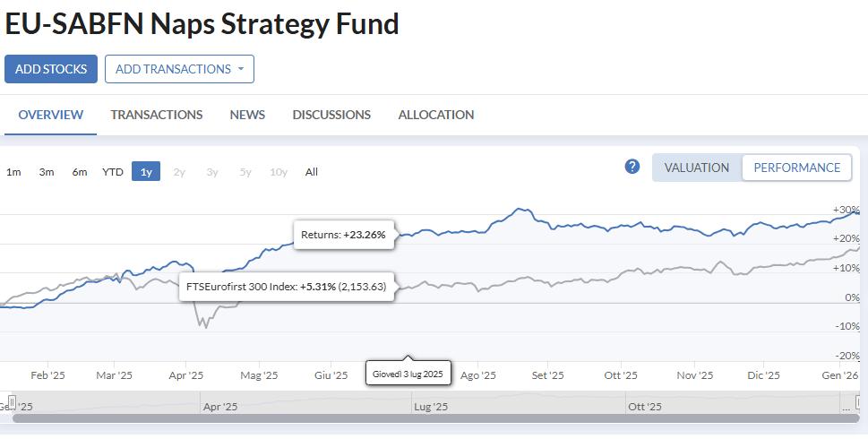Image resolution: width=868 pixels, height=439 pixels.
Task: Select the YTD time range
Action: point(112,172)
